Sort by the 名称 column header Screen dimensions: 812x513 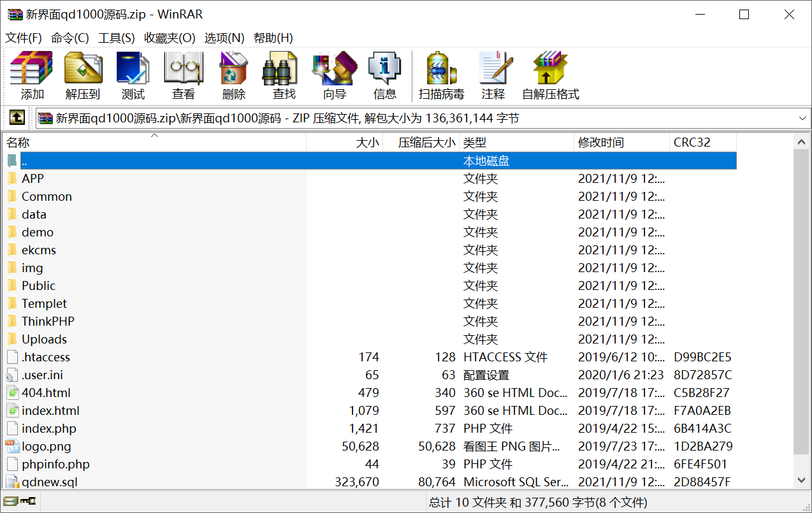154,143
